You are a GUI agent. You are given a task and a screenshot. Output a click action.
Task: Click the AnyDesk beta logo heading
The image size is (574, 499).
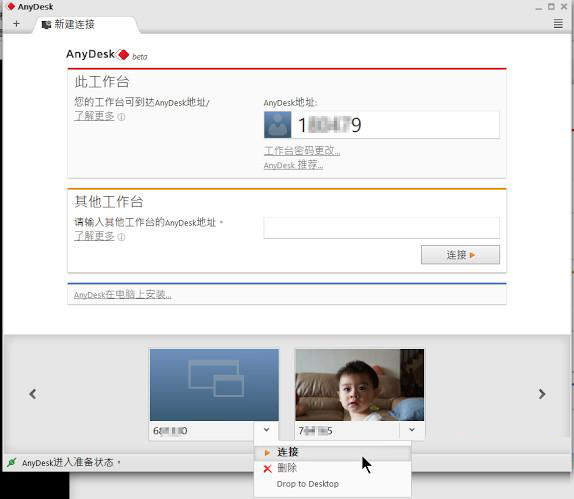pyautogui.click(x=107, y=55)
